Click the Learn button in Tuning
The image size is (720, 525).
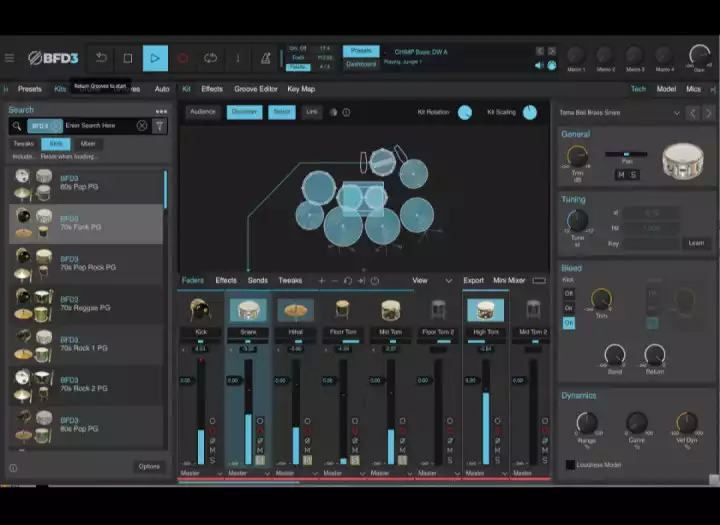point(696,243)
